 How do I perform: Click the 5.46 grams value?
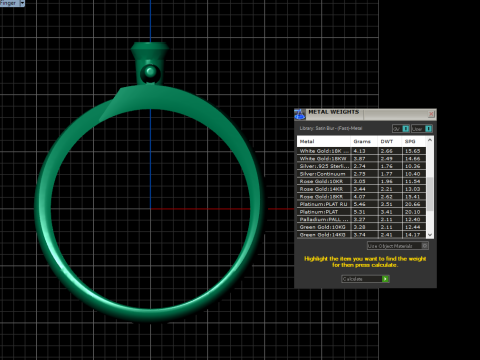359,204
